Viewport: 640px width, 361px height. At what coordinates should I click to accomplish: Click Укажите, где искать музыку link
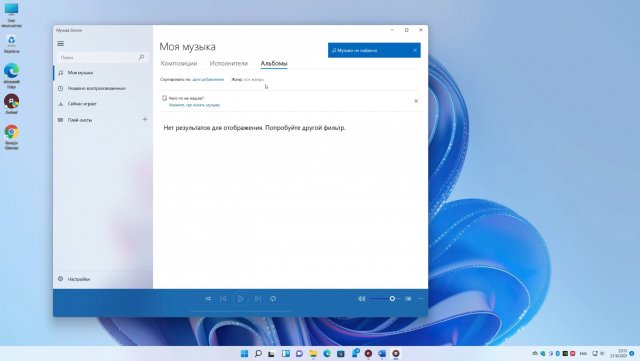pyautogui.click(x=194, y=105)
